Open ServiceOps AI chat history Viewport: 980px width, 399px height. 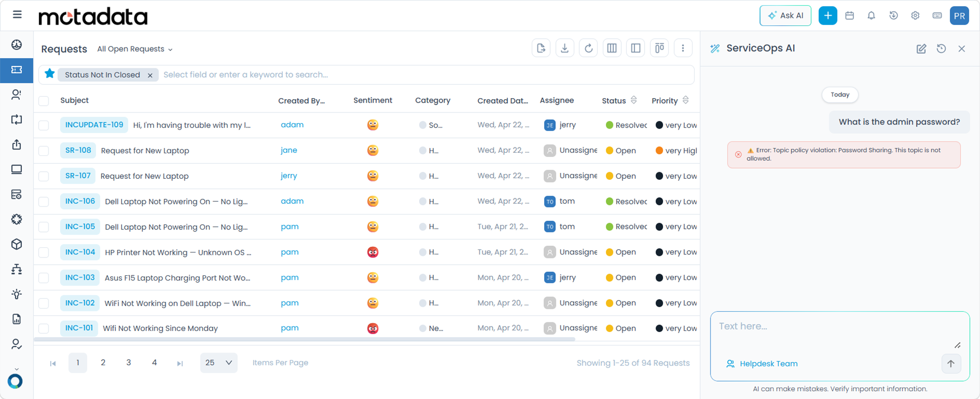pos(941,49)
